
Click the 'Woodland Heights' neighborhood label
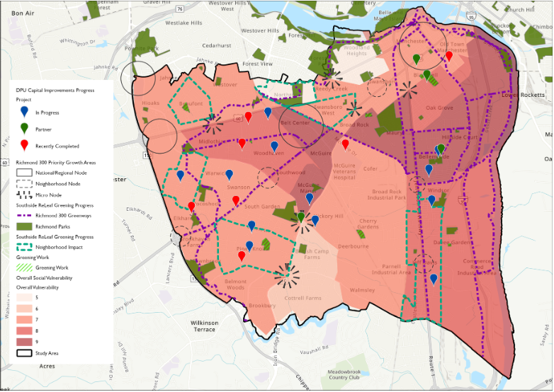pos(356,50)
